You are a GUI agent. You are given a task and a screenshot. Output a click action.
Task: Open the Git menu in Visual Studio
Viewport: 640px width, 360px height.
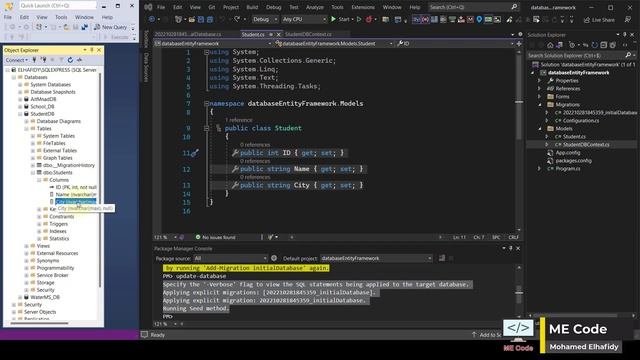click(x=211, y=7)
